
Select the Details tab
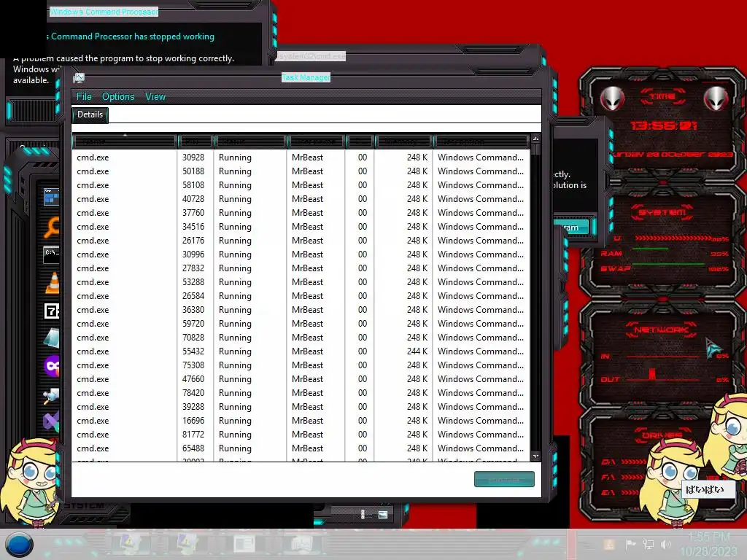point(90,114)
